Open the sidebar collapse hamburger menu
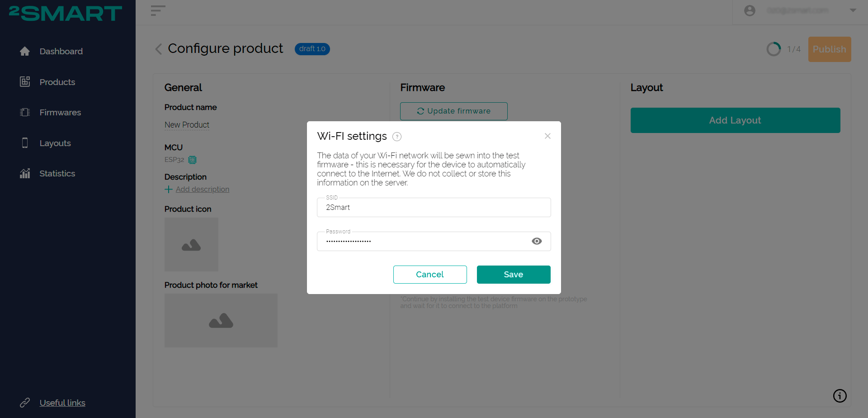The width and height of the screenshot is (868, 418). click(x=158, y=10)
